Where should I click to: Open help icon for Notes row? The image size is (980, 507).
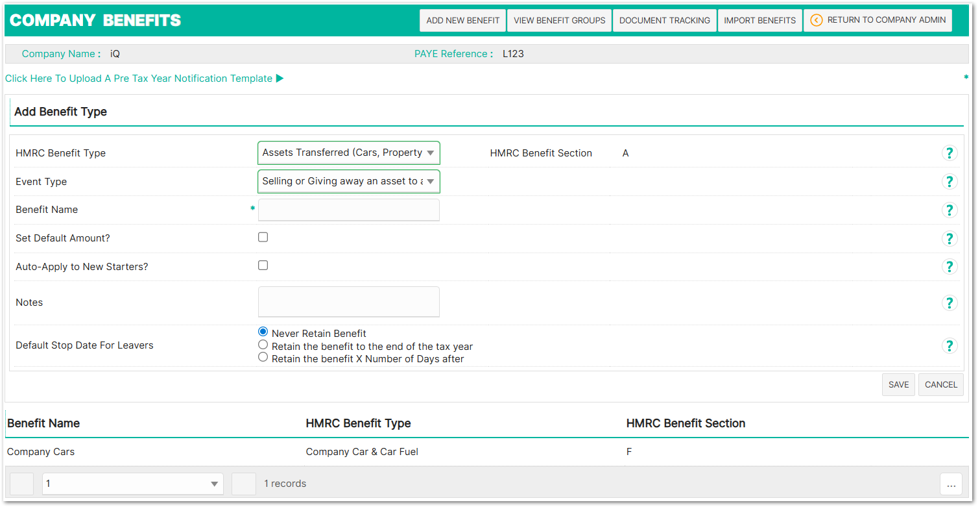click(950, 303)
